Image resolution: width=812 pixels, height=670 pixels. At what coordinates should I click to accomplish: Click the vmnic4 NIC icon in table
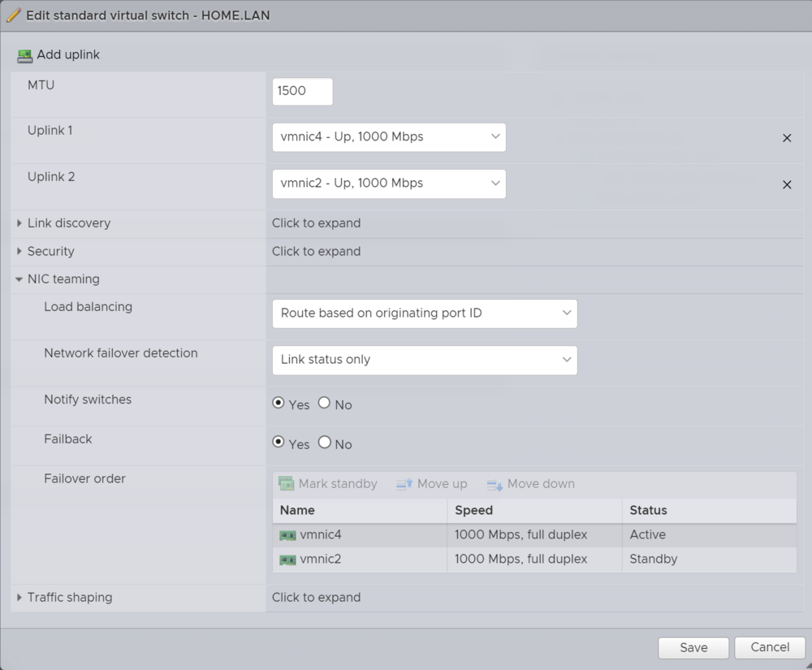[x=287, y=535]
